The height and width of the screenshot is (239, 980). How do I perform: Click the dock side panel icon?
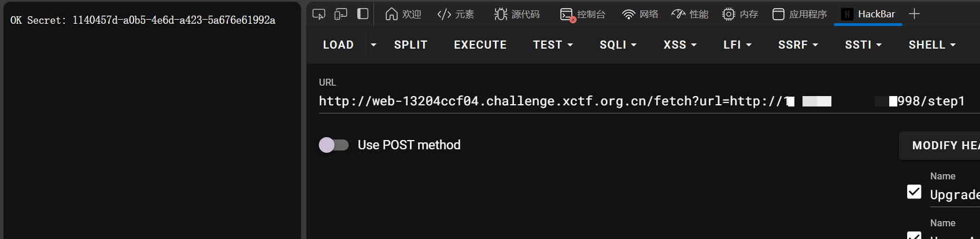(x=363, y=14)
